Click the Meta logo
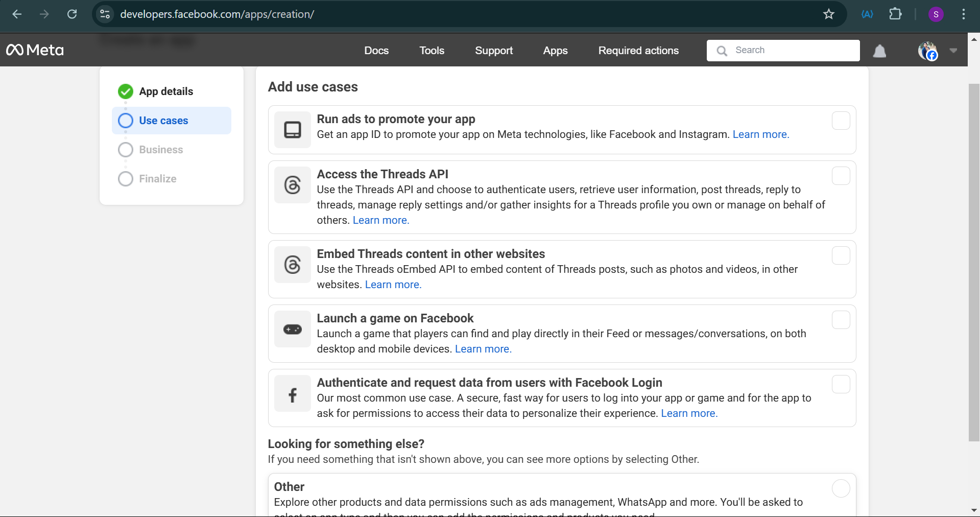This screenshot has width=980, height=517. pos(34,50)
